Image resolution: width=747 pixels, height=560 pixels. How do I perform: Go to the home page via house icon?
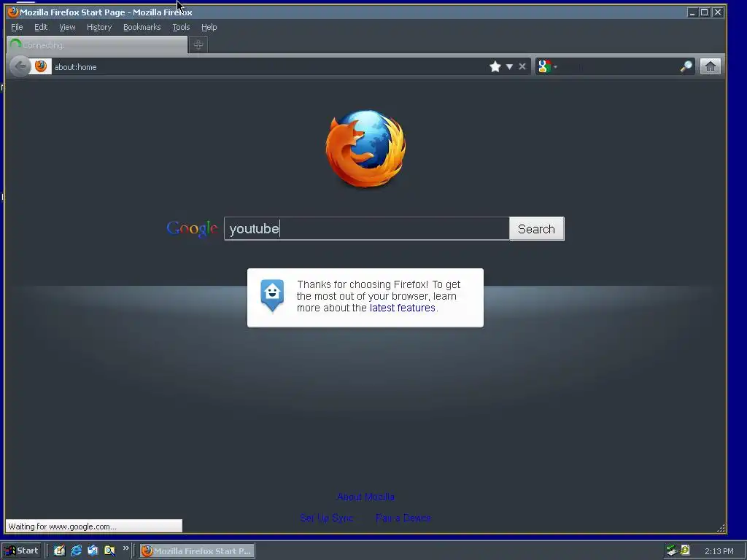coord(710,66)
